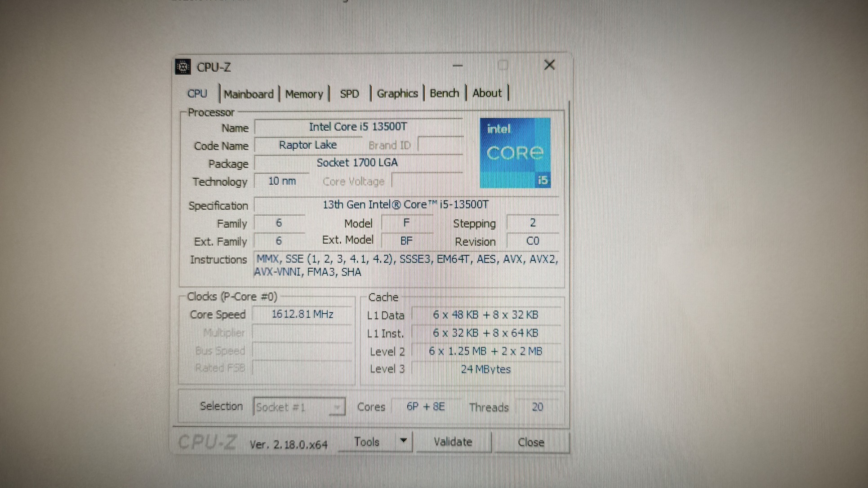Go to the Graphics tab
Image resolution: width=868 pixels, height=488 pixels.
click(x=397, y=93)
